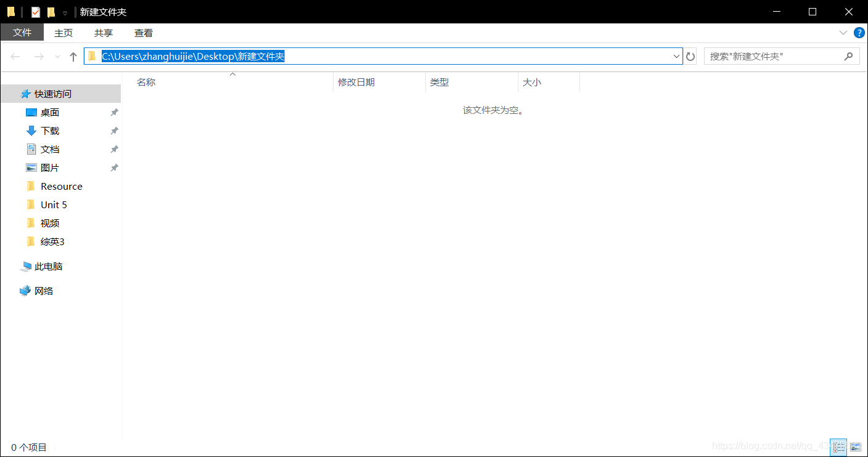Click the address bar path field
868x457 pixels.
click(x=383, y=56)
